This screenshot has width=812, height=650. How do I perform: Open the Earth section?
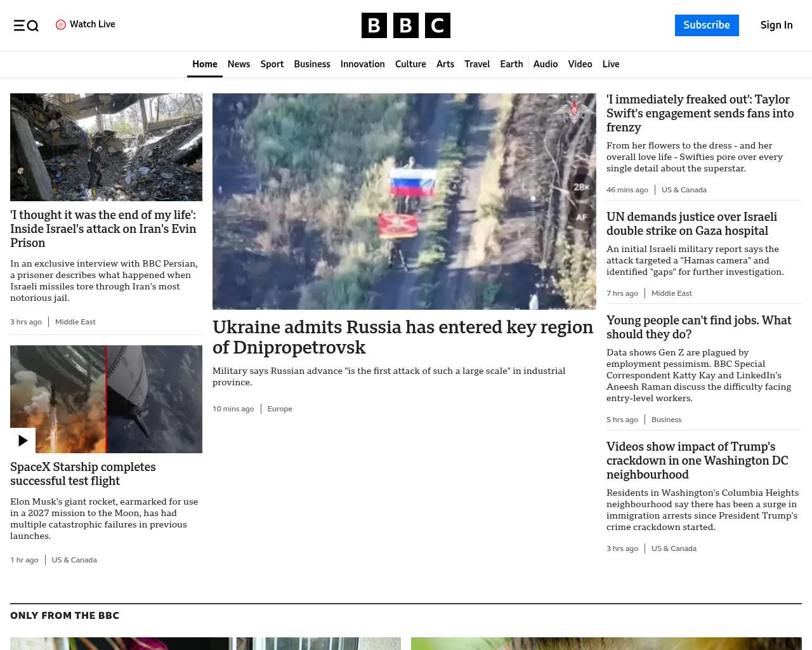(511, 64)
